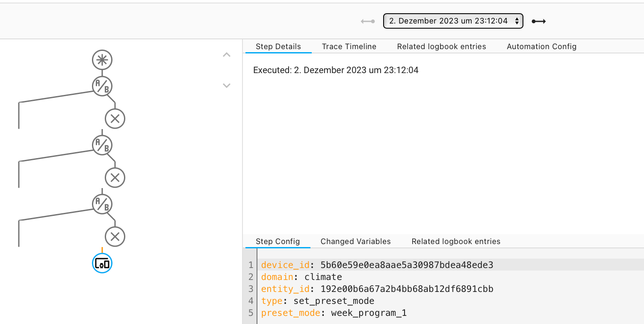Switch to the Trace Timeline tab
This screenshot has height=324, width=644.
tap(349, 47)
